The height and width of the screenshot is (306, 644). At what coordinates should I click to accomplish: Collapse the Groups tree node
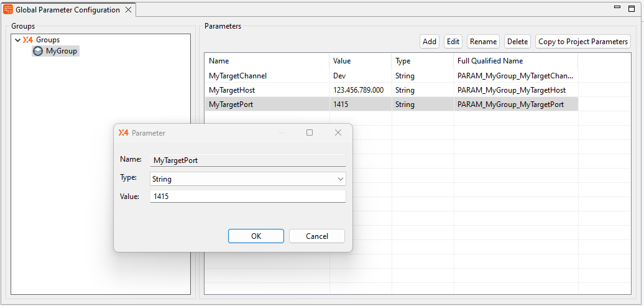17,40
